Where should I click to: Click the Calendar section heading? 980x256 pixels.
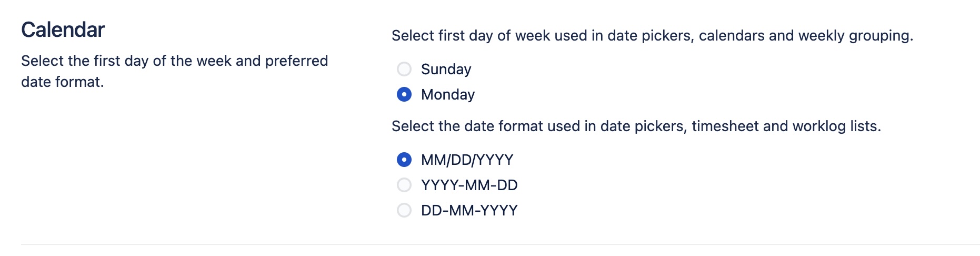pyautogui.click(x=63, y=30)
